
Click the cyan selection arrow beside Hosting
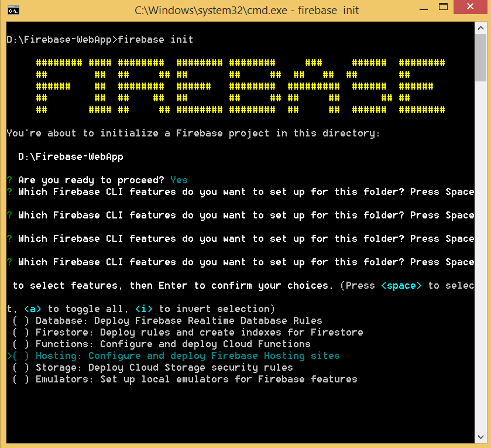tap(8, 355)
